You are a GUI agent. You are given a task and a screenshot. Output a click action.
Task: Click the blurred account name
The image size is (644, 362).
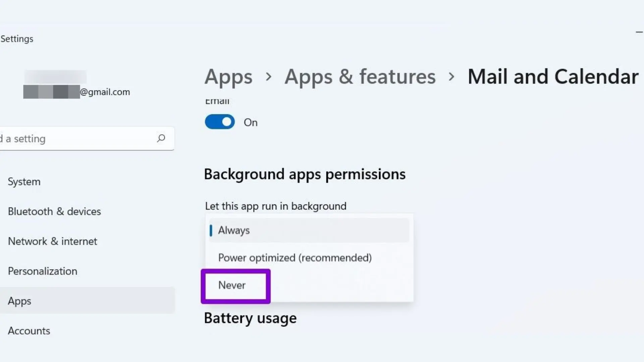(55, 77)
